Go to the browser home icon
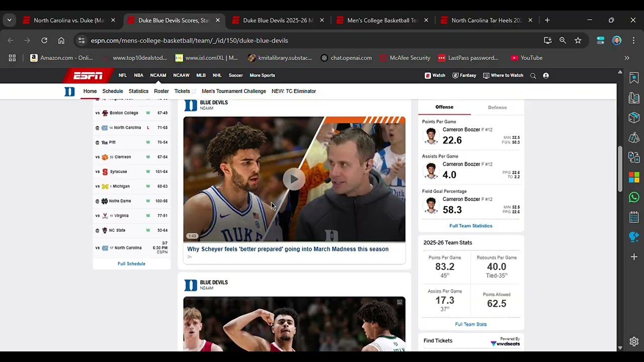The width and height of the screenshot is (644, 362). pyautogui.click(x=61, y=40)
